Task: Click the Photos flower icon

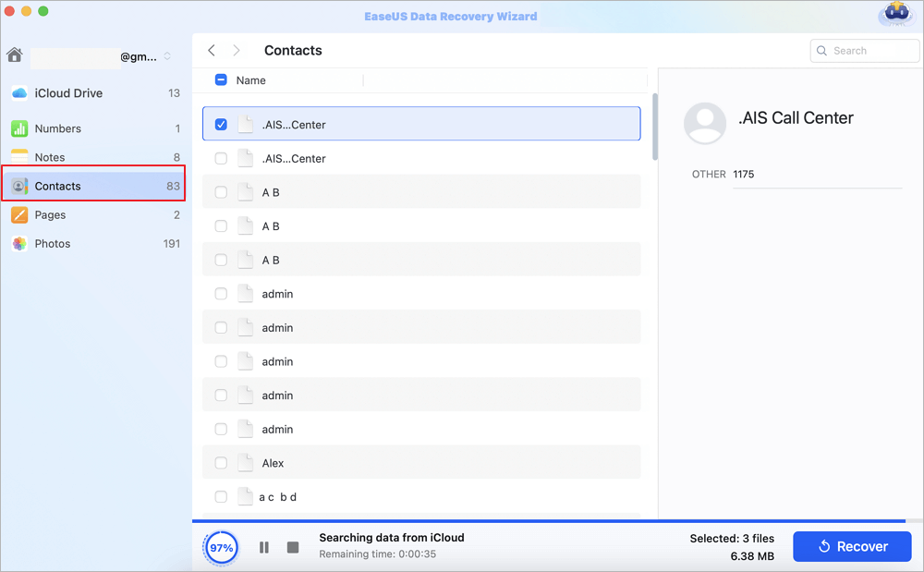Action: [19, 244]
